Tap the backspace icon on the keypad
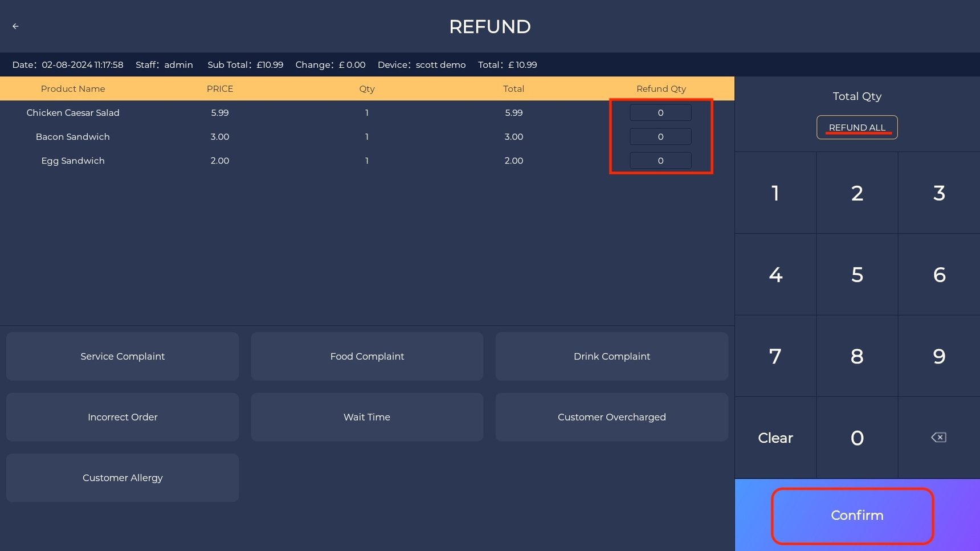The width and height of the screenshot is (980, 551). pos(938,438)
